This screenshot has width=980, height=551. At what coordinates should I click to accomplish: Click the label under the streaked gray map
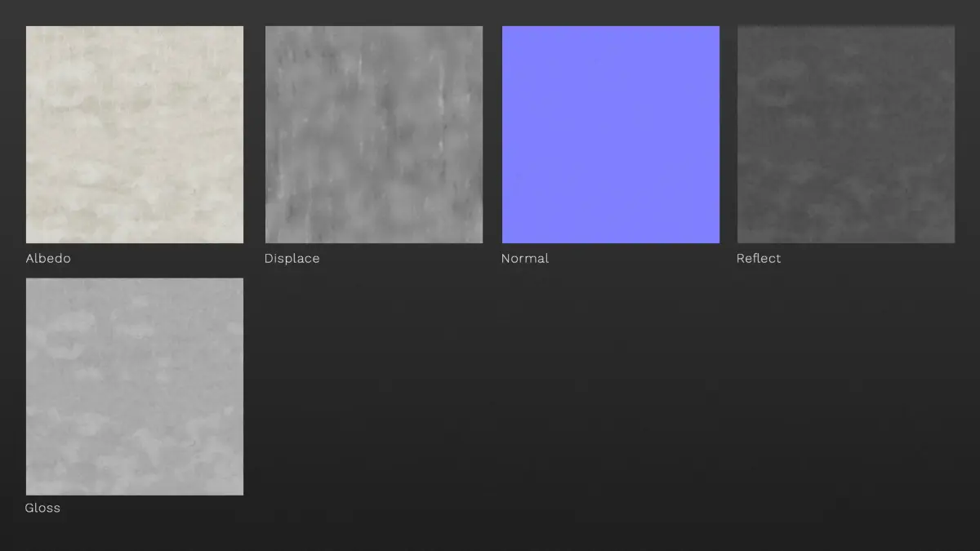(x=292, y=259)
